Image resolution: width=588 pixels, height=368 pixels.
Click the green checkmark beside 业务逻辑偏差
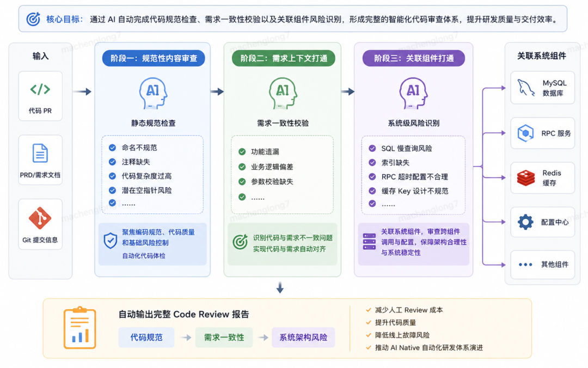click(x=242, y=167)
